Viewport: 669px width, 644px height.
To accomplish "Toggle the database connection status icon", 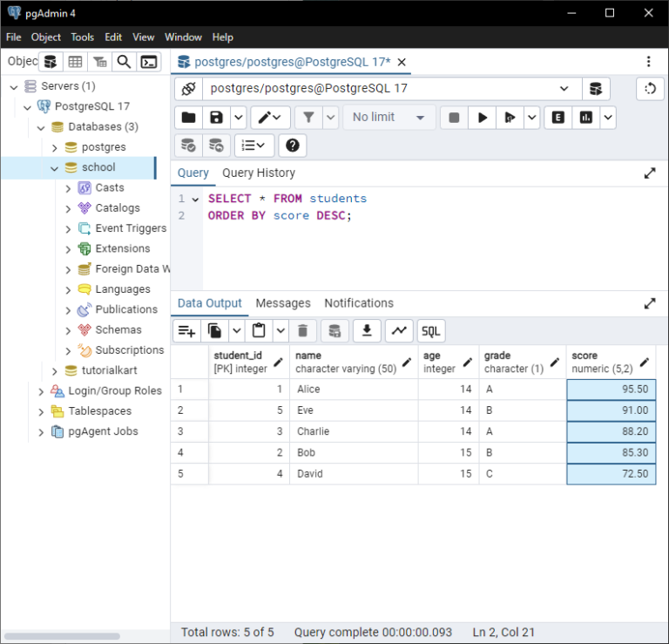I will tap(188, 89).
